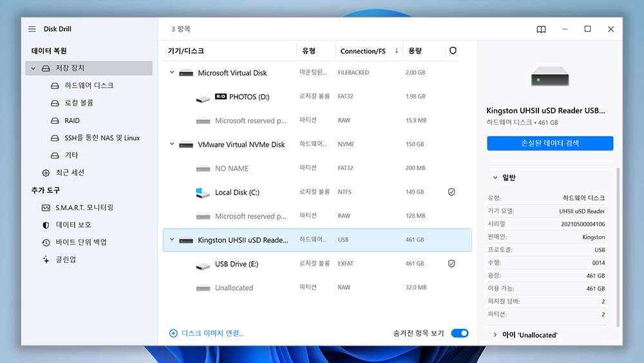Click protection shield on Local Disk (C:) row

click(451, 192)
